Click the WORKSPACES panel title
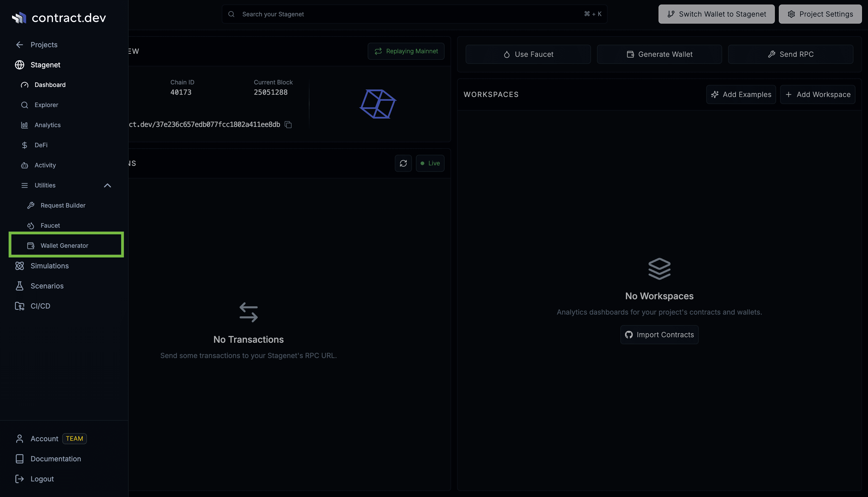Image resolution: width=868 pixels, height=497 pixels. click(x=491, y=94)
